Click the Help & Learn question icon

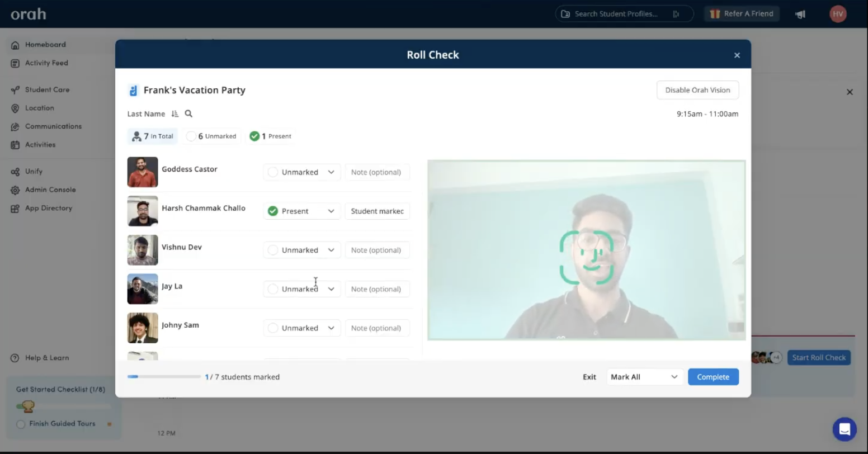pos(15,358)
